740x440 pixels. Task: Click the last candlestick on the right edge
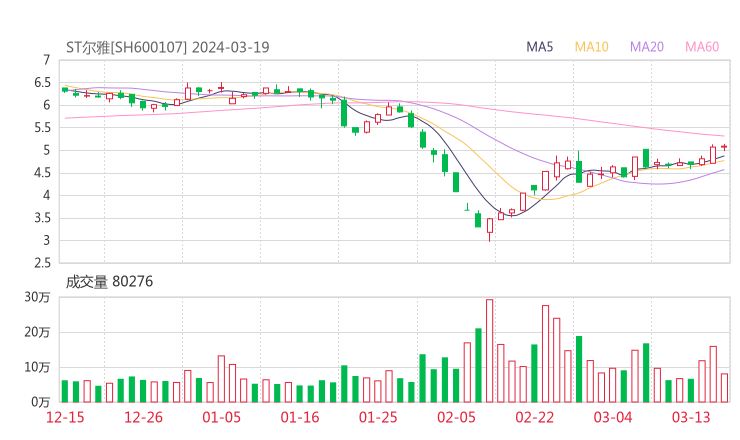724,147
